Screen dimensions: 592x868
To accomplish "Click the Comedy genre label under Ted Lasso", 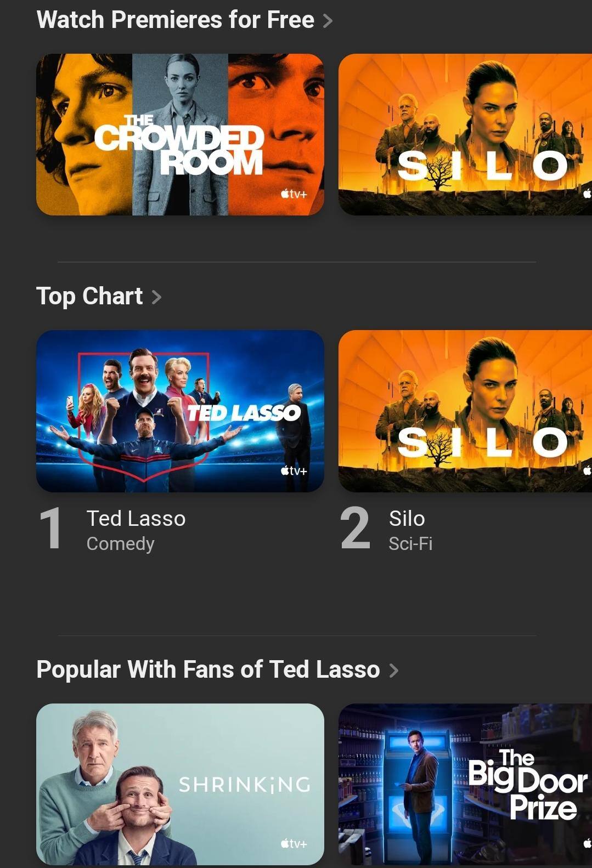I will [121, 544].
